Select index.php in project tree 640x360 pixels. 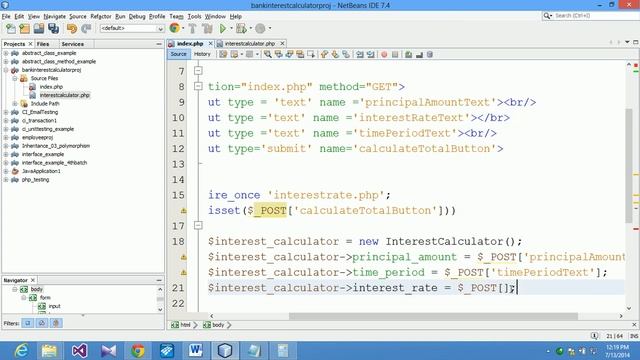[x=51, y=87]
